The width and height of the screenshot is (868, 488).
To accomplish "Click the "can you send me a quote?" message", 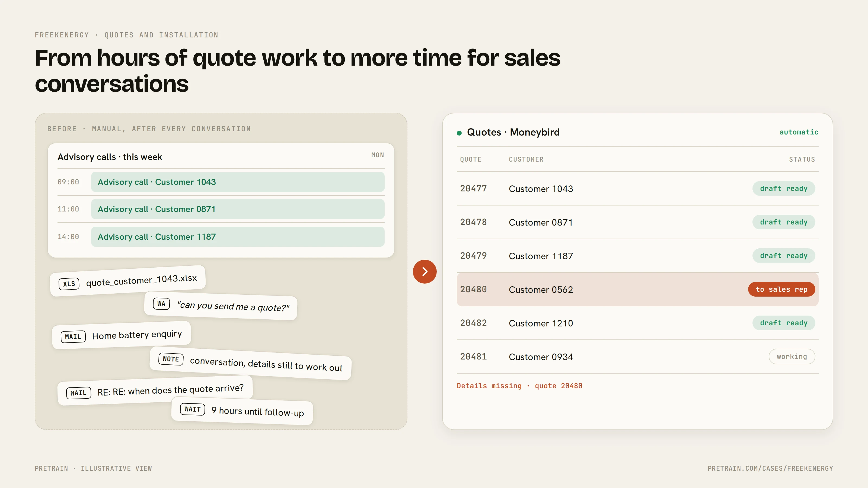I will click(x=233, y=306).
